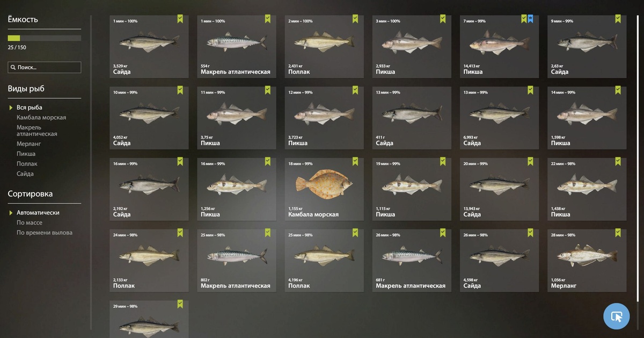Click the green checkmark badge on the Мерланг card

[x=618, y=233]
